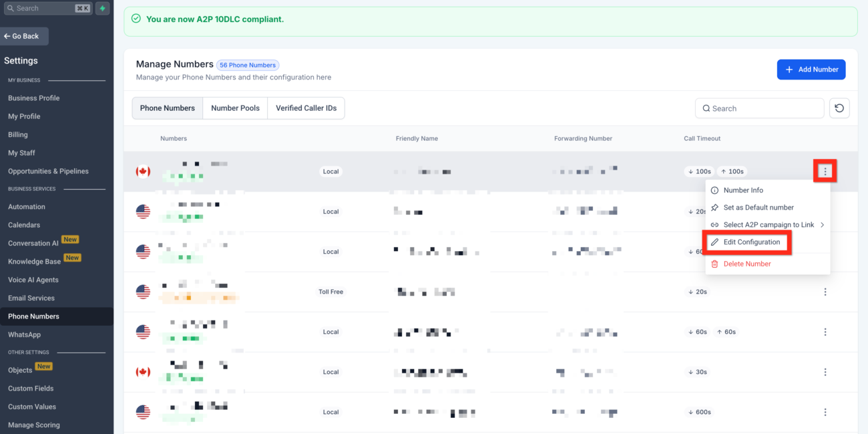Expand Select A2P campaign to Link submenu
Image resolution: width=868 pixels, height=434 pixels.
[x=768, y=225]
